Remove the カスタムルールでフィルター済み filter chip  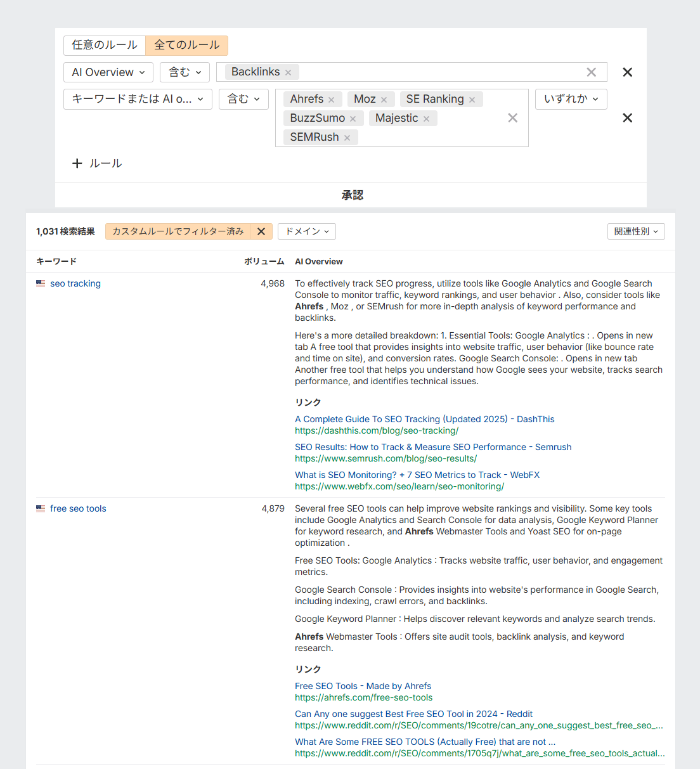(x=261, y=231)
